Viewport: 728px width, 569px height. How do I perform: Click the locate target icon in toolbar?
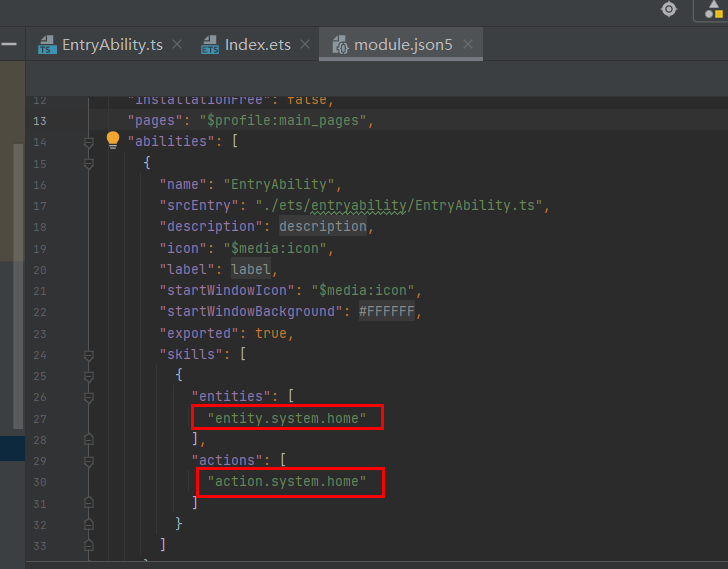pyautogui.click(x=669, y=9)
